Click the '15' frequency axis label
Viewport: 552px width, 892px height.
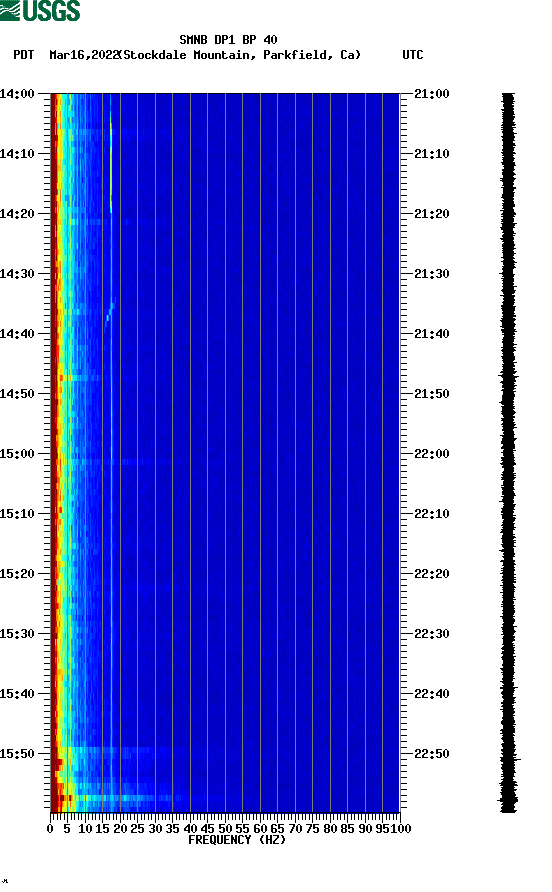tap(102, 829)
